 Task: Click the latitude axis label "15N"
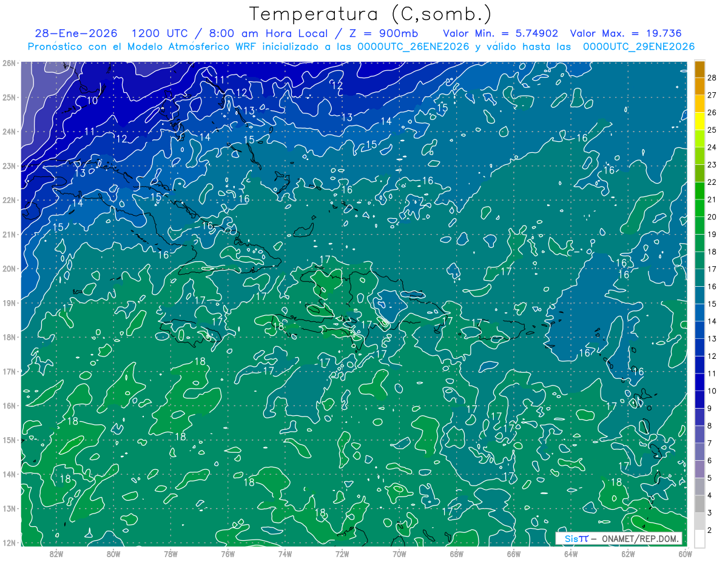(x=9, y=440)
